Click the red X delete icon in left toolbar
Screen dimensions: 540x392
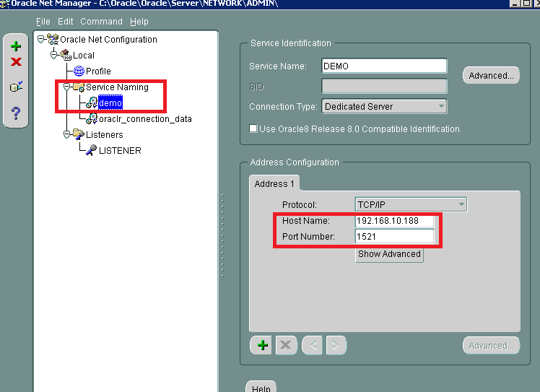pyautogui.click(x=16, y=61)
